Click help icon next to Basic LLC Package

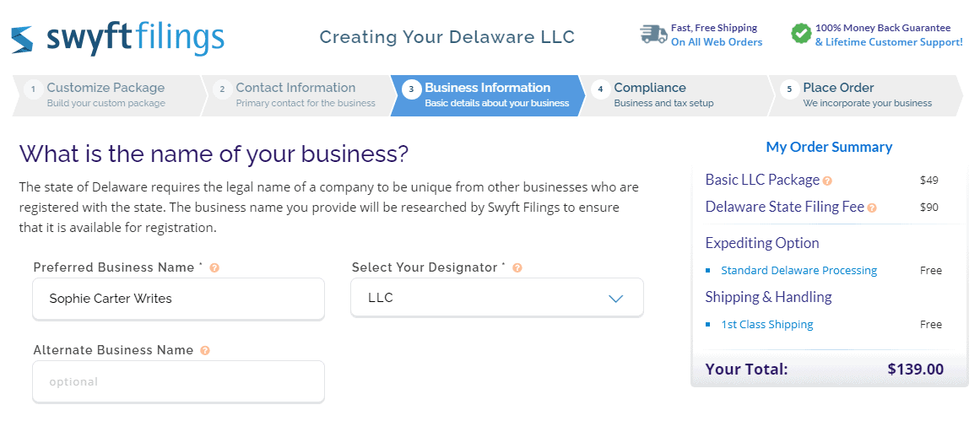tap(827, 181)
